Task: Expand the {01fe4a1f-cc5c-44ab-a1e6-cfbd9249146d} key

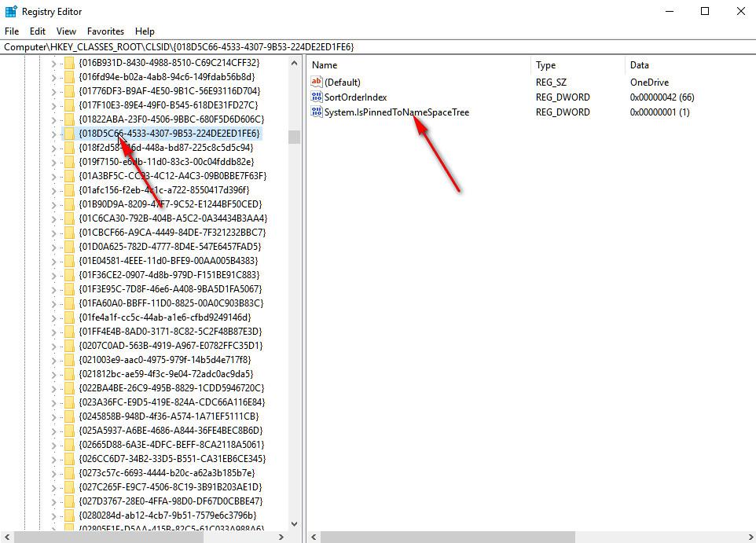Action: [x=53, y=317]
